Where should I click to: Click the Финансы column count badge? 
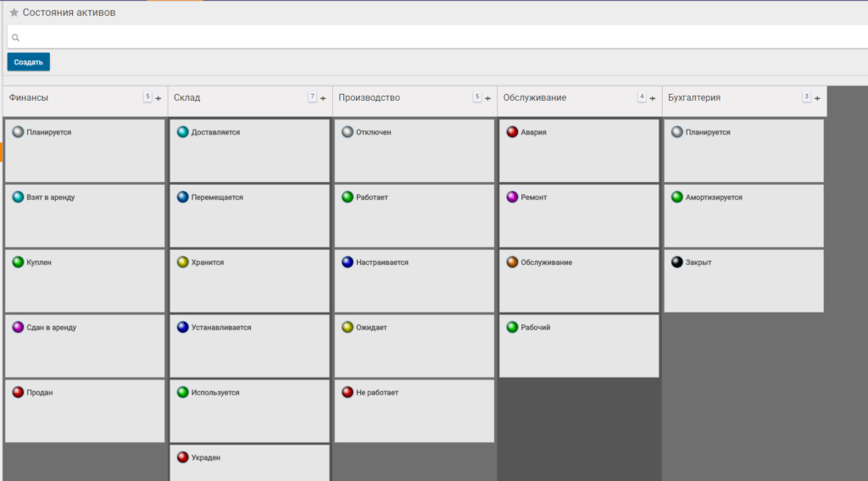(147, 97)
